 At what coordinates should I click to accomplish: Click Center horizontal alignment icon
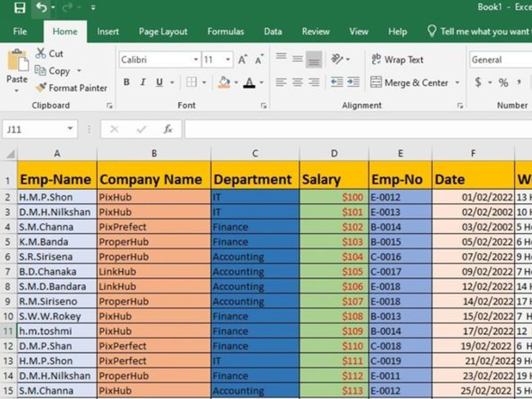tap(297, 82)
